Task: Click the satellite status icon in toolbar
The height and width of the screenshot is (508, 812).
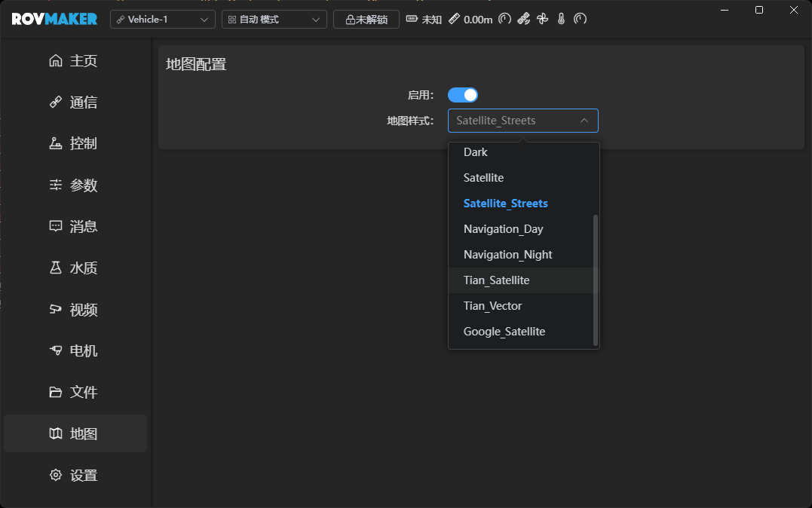Action: pyautogui.click(x=524, y=19)
